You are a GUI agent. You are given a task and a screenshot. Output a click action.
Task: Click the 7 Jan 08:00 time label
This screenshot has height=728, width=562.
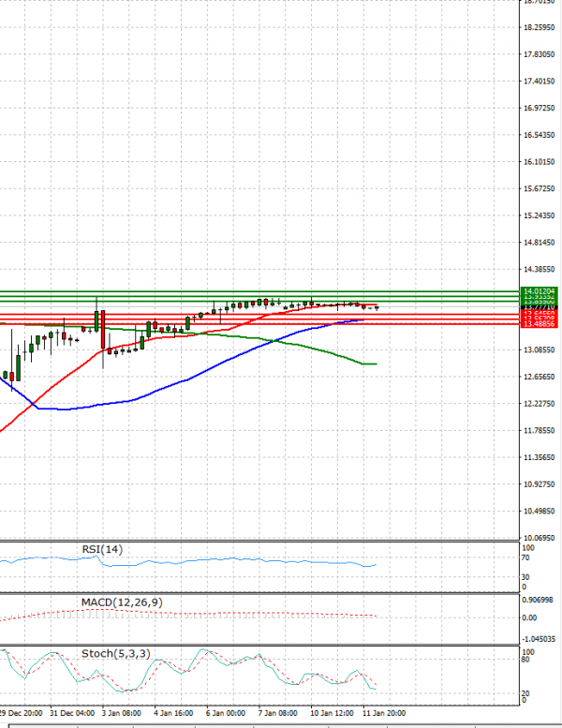coord(277,713)
